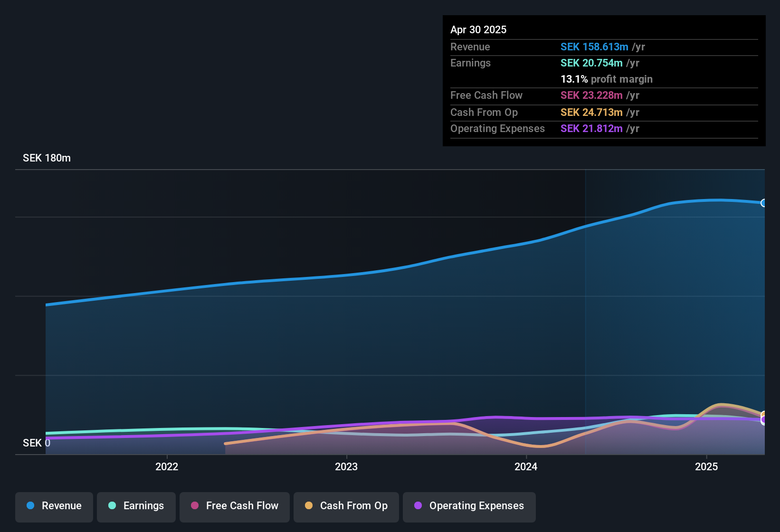Viewport: 780px width, 532px height.
Task: Click the purple Operating Expenses endpoint marker
Action: point(764,420)
